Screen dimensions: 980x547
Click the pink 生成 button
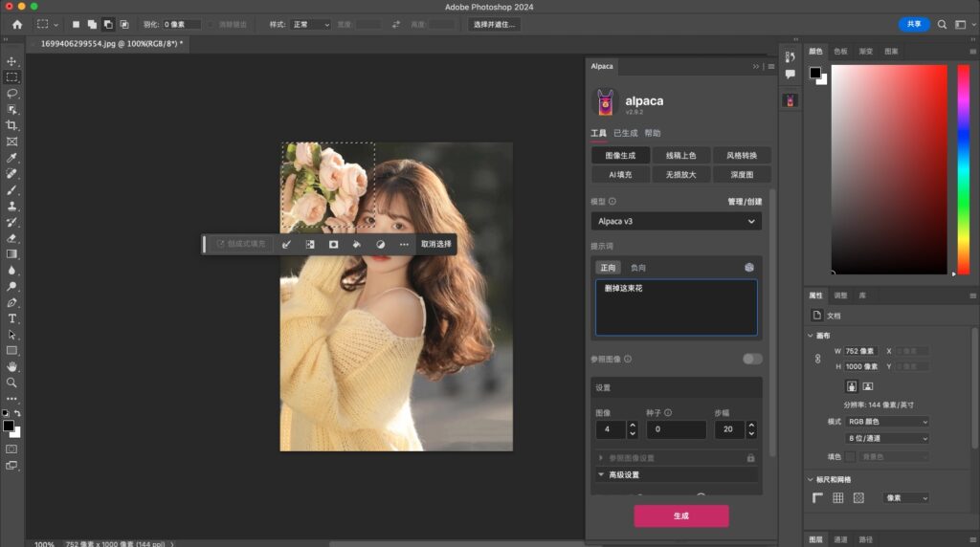pyautogui.click(x=680, y=515)
